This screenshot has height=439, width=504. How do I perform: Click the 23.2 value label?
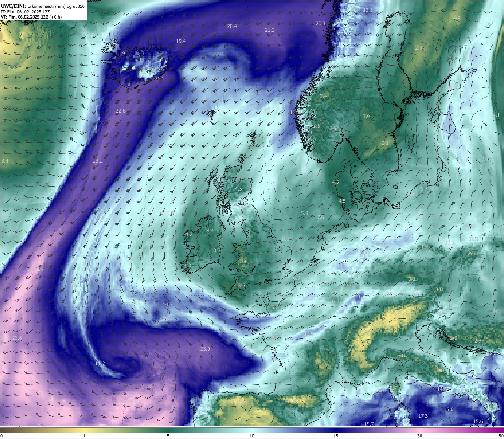(x=98, y=161)
